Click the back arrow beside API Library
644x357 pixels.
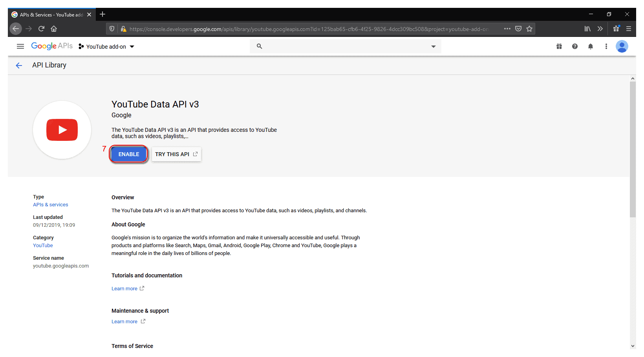pyautogui.click(x=19, y=66)
